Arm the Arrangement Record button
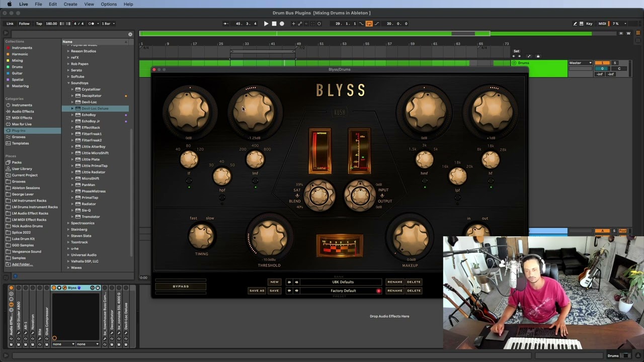This screenshot has width=644, height=362. (x=282, y=24)
